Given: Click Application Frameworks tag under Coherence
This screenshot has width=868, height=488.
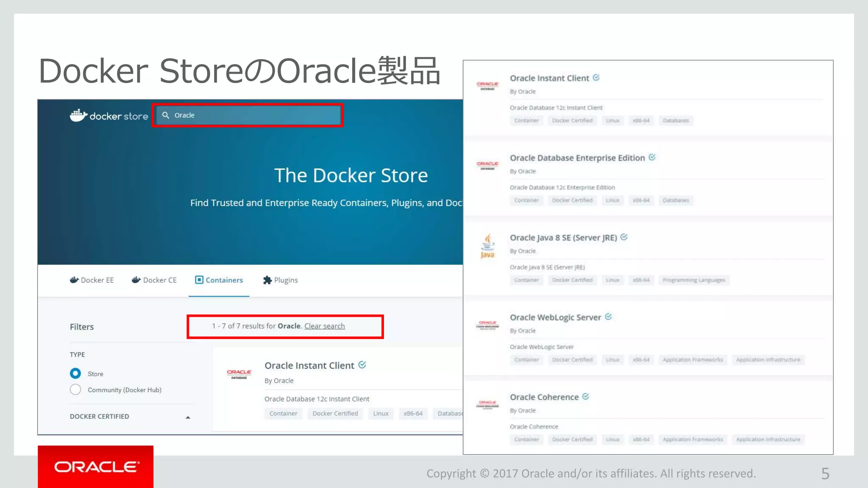Looking at the screenshot, I should [x=693, y=439].
